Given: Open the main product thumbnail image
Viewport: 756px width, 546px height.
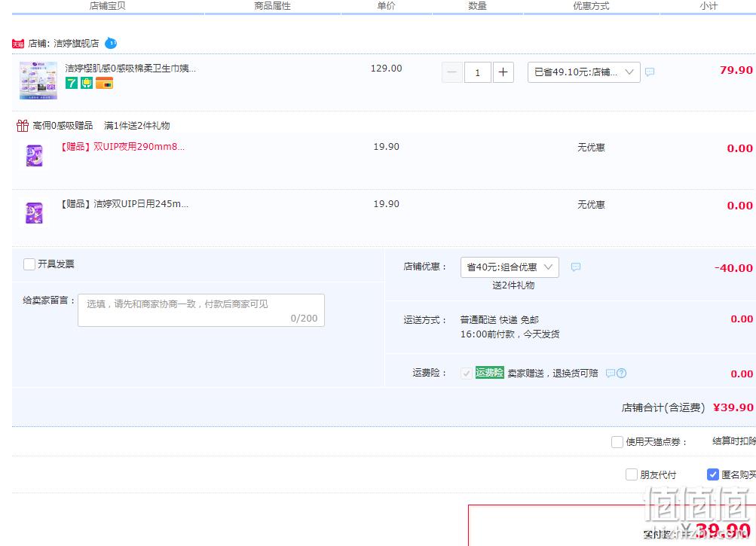Looking at the screenshot, I should [x=38, y=81].
